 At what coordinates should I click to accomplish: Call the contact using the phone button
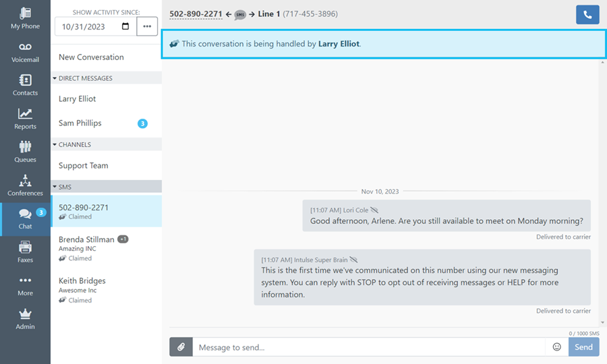[587, 15]
